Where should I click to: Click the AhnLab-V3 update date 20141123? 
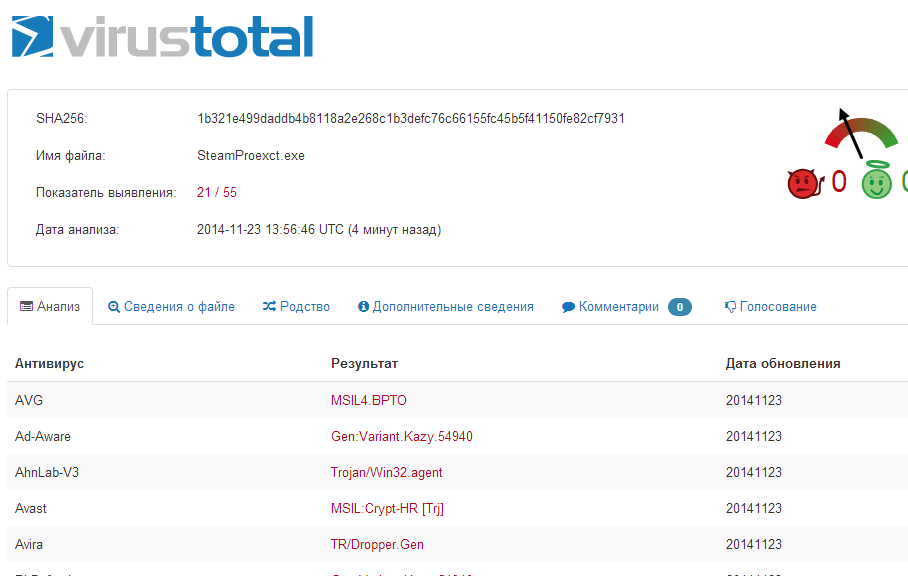point(754,472)
